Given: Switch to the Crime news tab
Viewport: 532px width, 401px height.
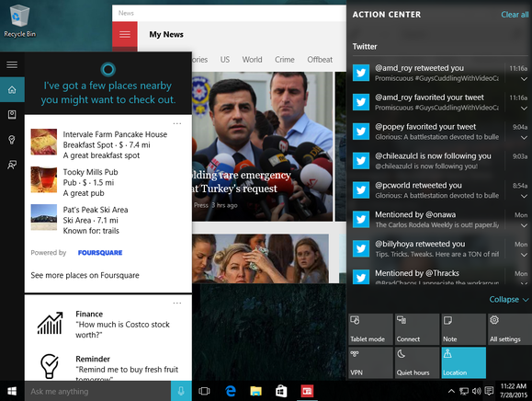Looking at the screenshot, I should pos(284,60).
